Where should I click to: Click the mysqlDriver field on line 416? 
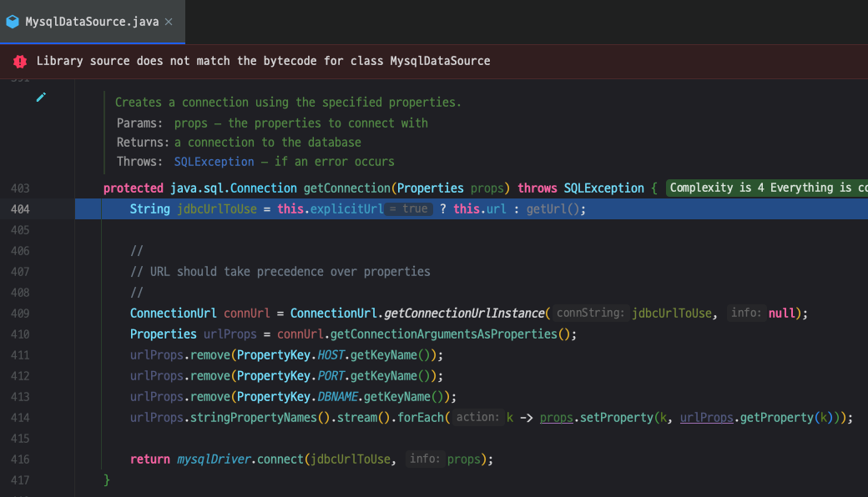214,459
